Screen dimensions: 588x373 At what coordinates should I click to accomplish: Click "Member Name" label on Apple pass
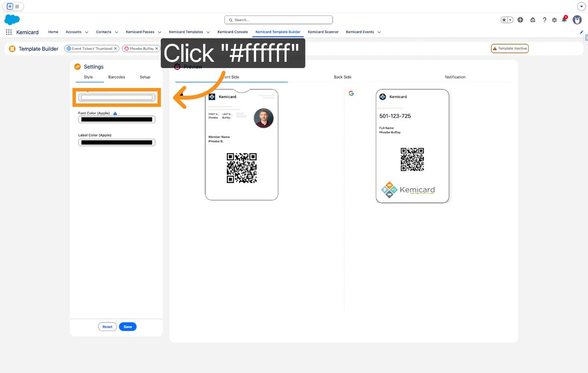(219, 137)
